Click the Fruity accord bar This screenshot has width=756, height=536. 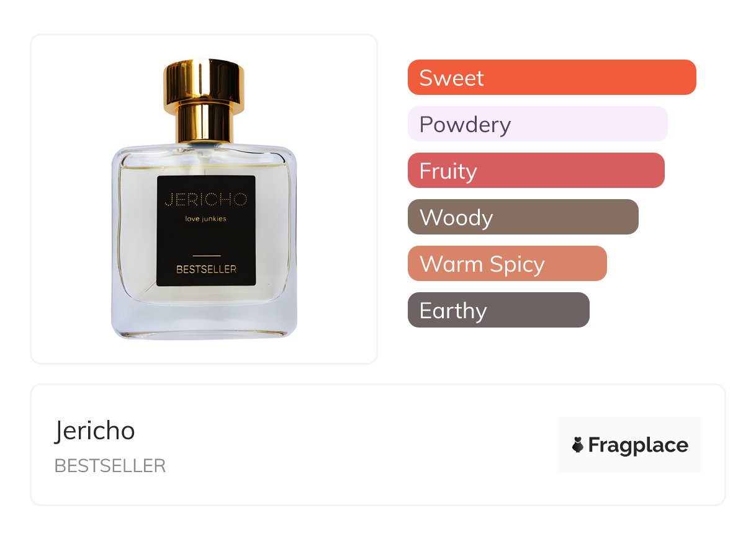pos(536,171)
